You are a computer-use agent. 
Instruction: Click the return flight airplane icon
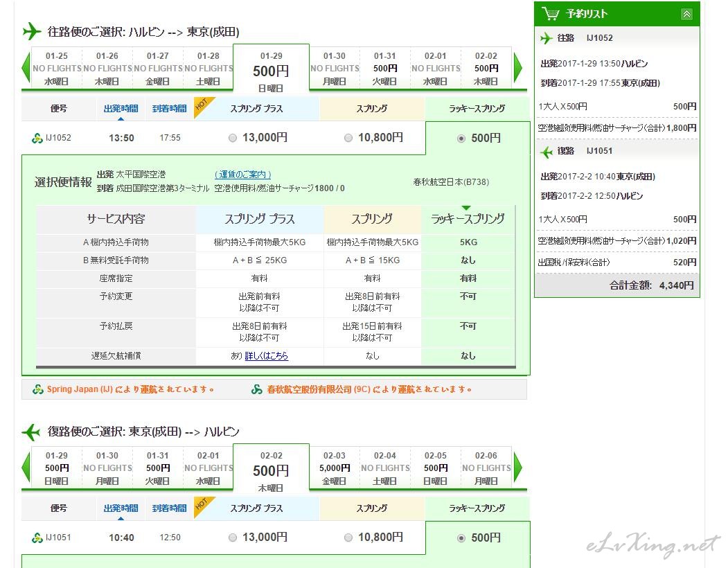[x=31, y=432]
